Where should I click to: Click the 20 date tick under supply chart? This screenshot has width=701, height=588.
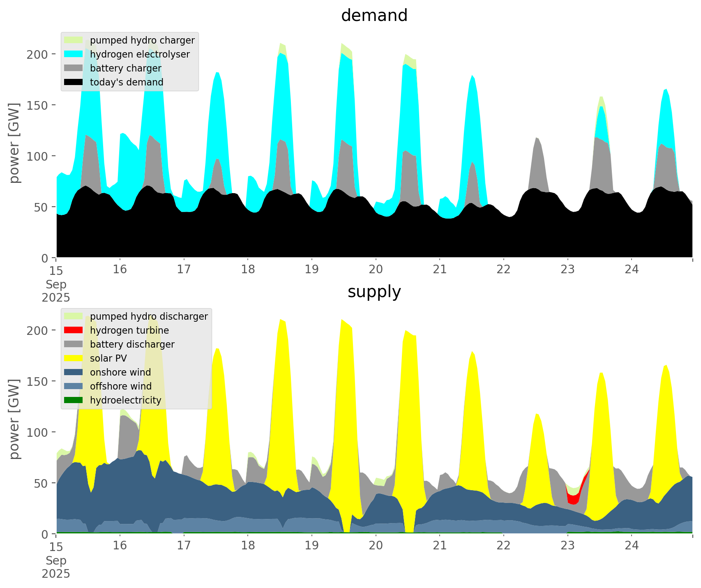pyautogui.click(x=376, y=546)
